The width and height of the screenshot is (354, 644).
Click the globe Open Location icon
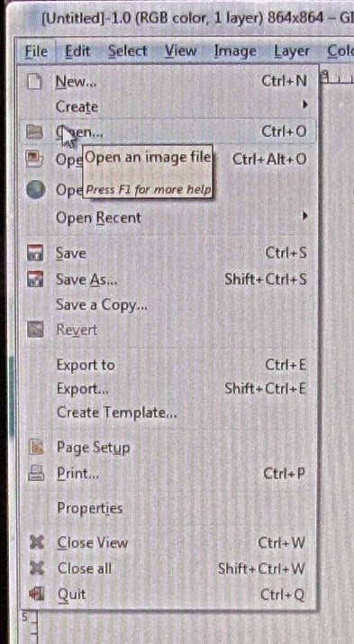35,190
